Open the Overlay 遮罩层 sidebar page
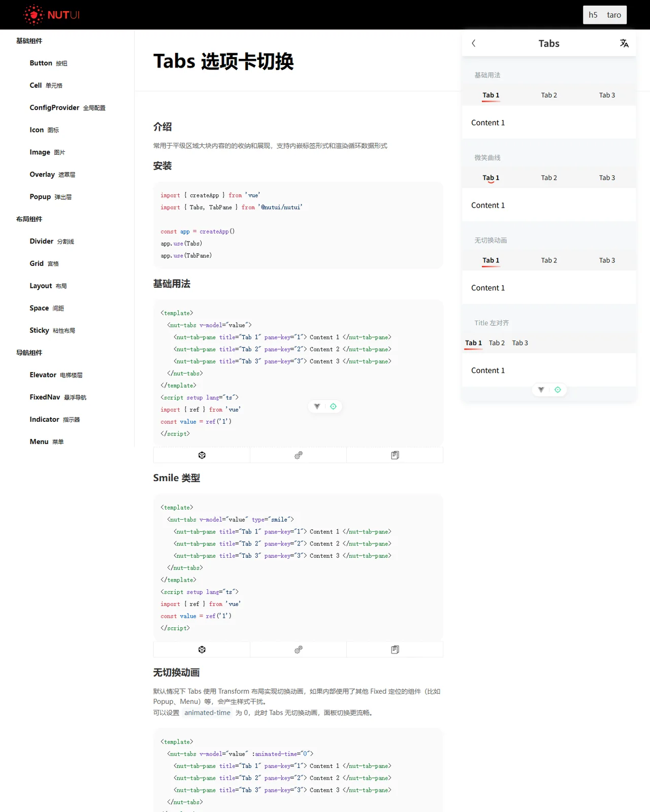Screen dimensions: 650x812 (52, 175)
